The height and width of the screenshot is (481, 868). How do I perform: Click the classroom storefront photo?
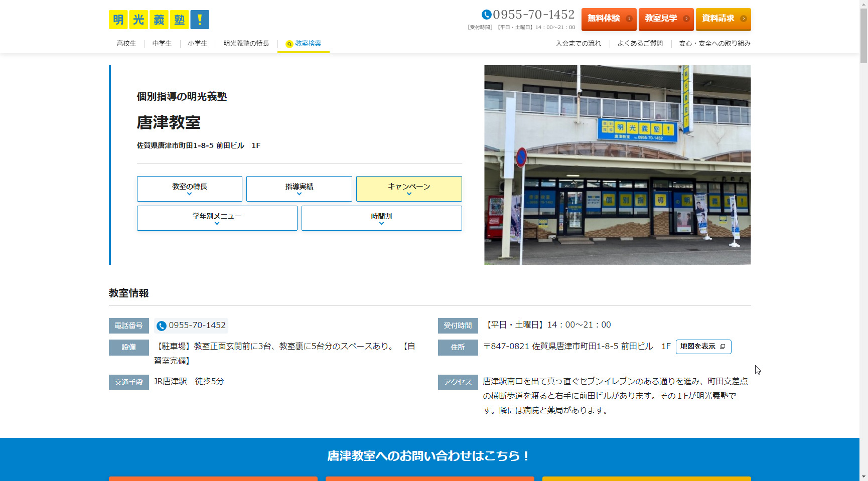[x=618, y=165]
